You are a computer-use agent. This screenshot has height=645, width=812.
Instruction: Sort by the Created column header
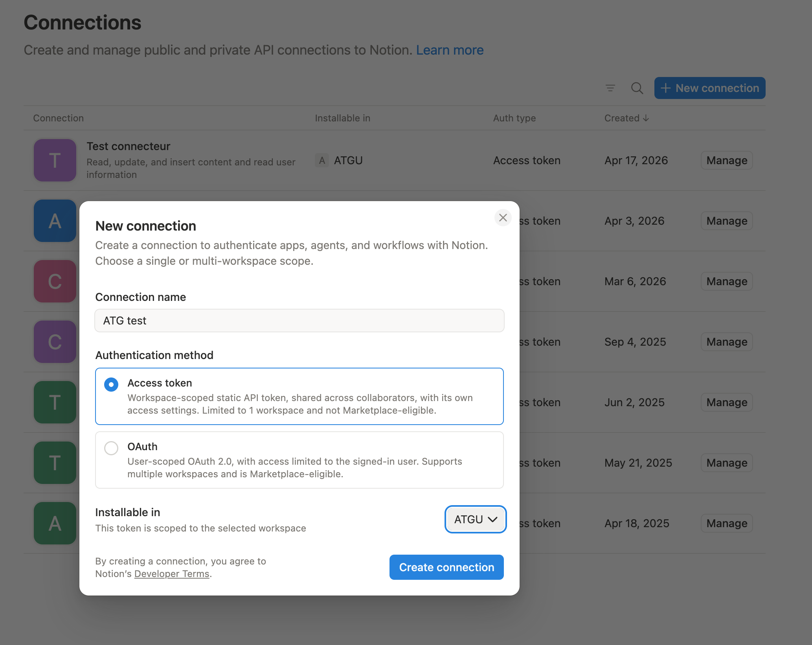point(627,118)
